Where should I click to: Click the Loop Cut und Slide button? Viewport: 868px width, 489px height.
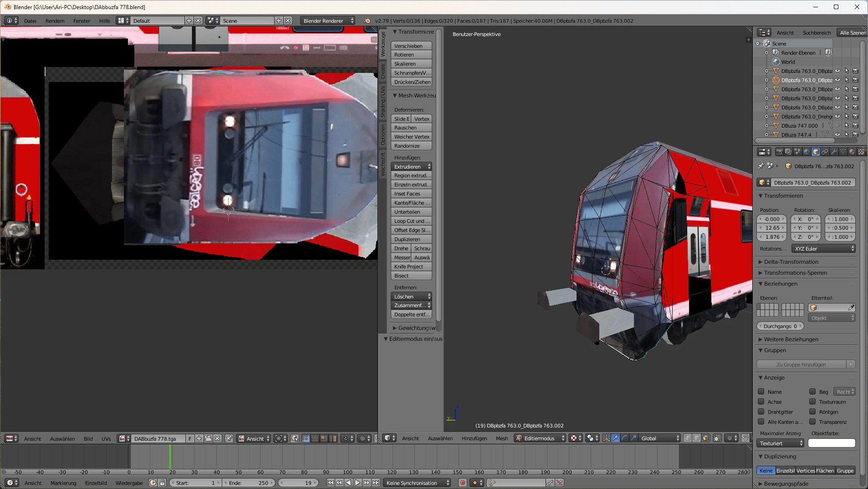coord(411,221)
